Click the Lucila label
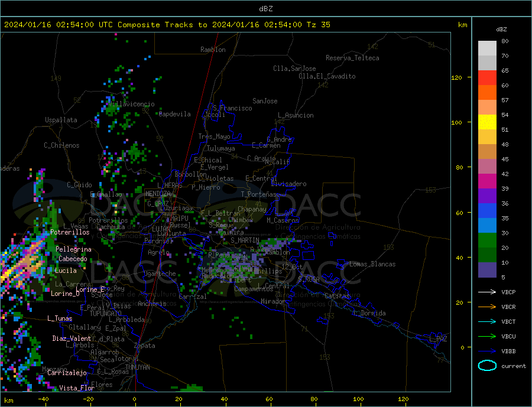532x407 pixels. (x=66, y=271)
